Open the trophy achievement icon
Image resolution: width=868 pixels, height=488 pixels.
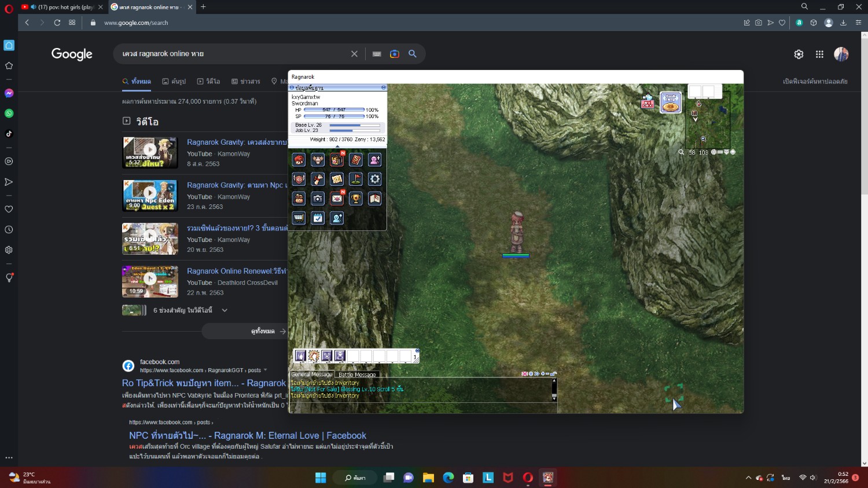tap(356, 199)
